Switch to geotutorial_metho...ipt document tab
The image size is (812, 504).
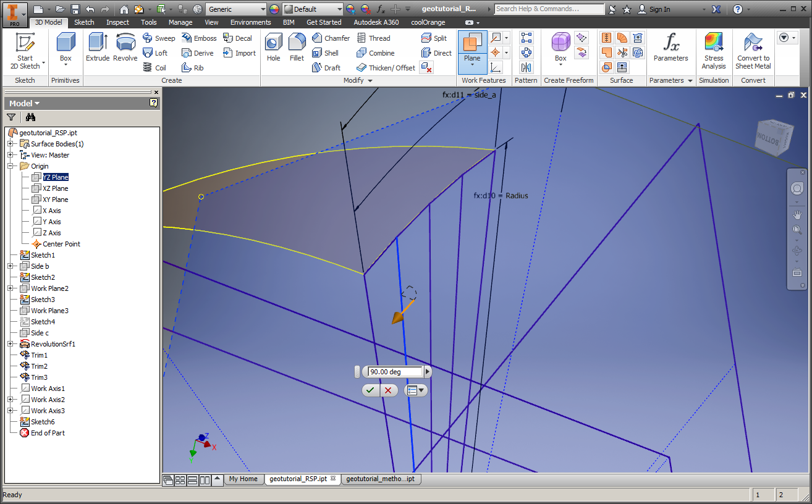pyautogui.click(x=380, y=479)
